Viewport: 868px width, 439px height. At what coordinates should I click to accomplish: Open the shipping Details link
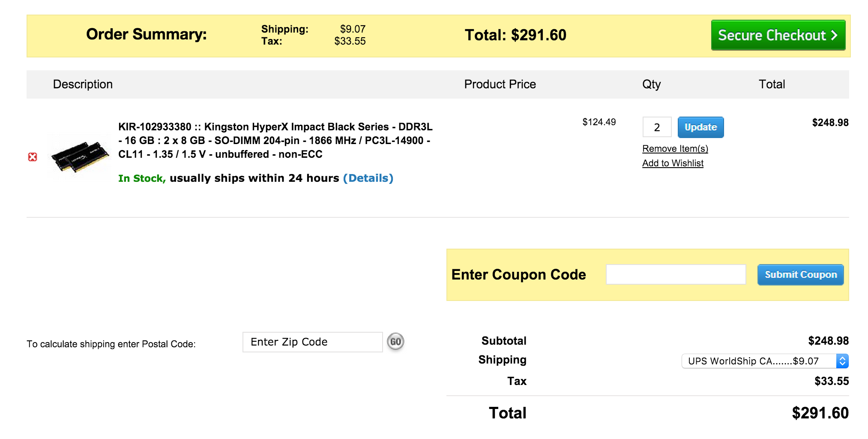tap(368, 178)
